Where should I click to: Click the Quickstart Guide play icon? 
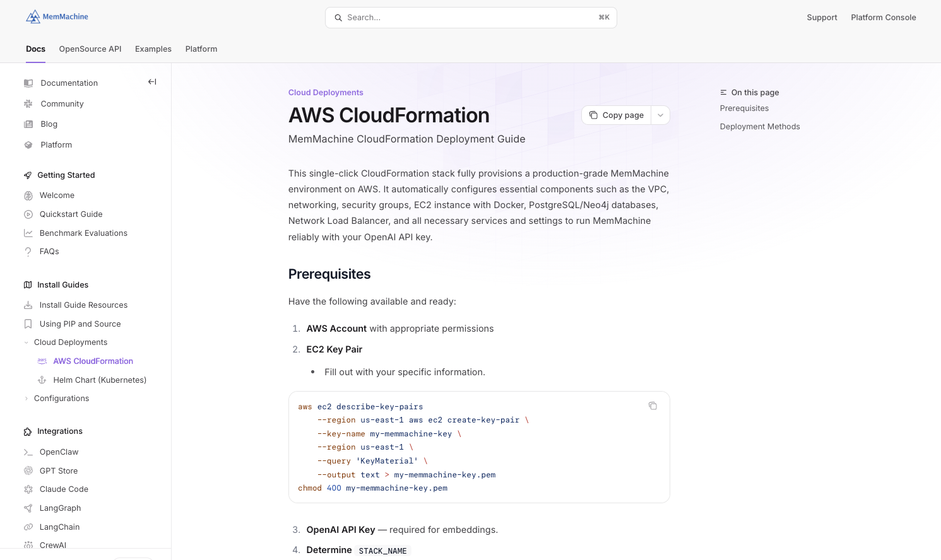[28, 214]
